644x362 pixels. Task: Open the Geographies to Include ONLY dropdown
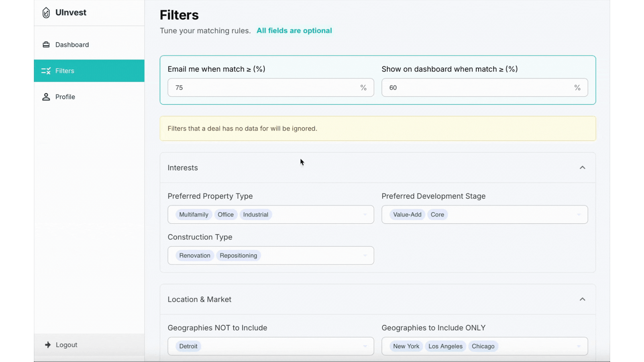tap(579, 346)
